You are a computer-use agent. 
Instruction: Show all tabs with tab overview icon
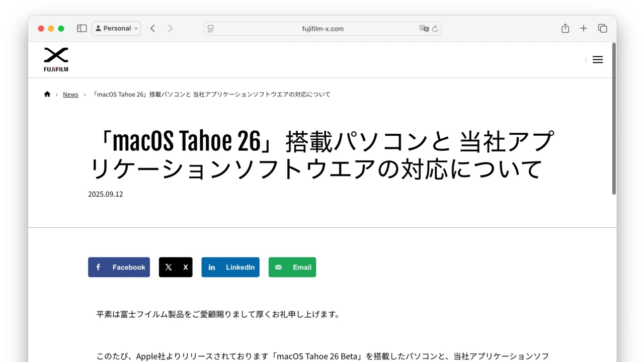602,28
